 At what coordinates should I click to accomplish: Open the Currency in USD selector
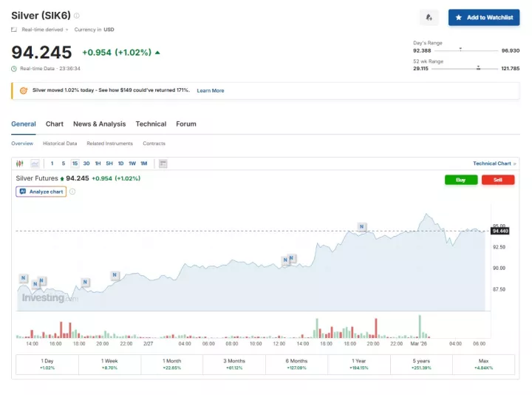(x=94, y=30)
